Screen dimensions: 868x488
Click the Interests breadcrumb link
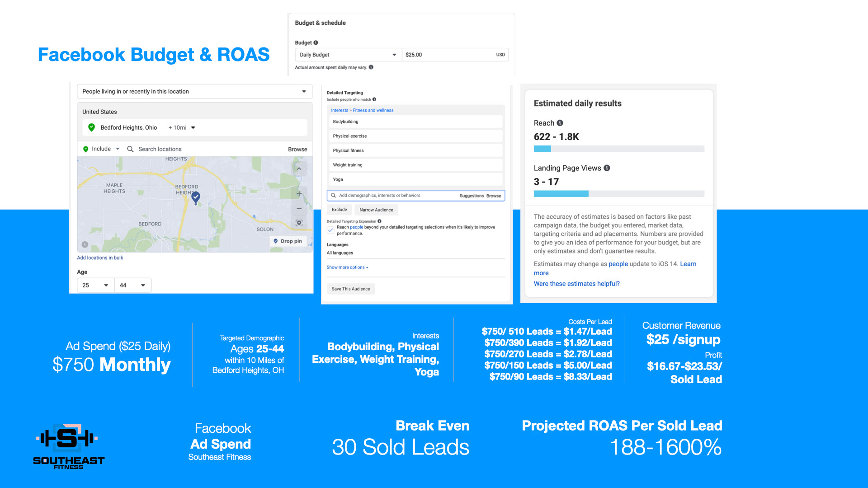click(x=340, y=110)
